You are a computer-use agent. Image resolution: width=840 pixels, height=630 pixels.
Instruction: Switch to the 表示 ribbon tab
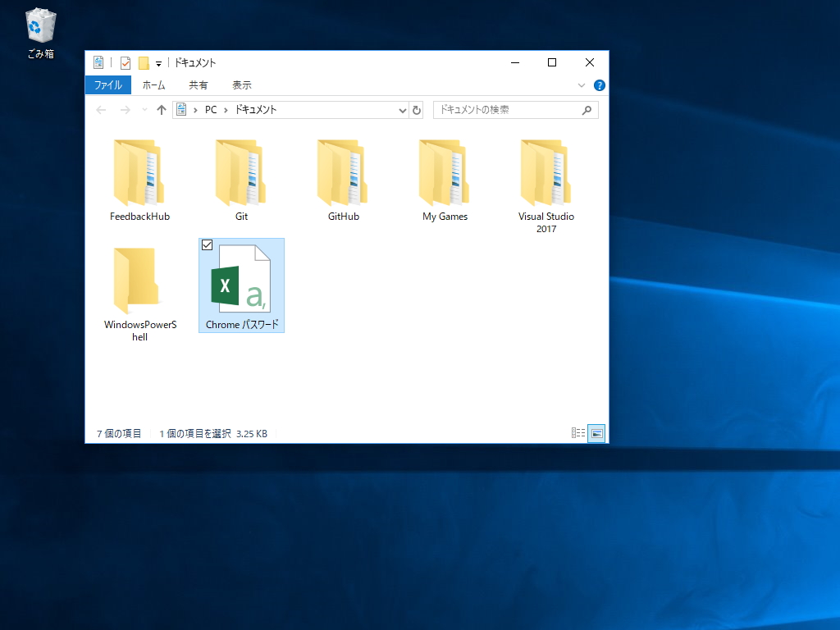[242, 84]
